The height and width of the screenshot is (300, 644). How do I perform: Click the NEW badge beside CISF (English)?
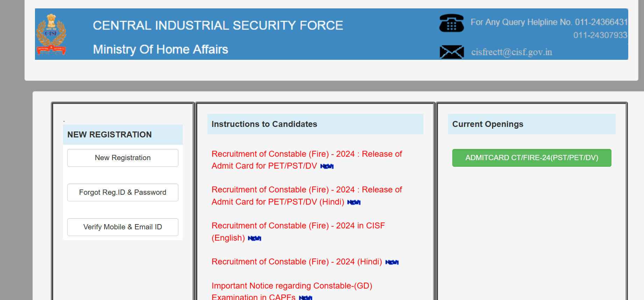click(x=254, y=238)
